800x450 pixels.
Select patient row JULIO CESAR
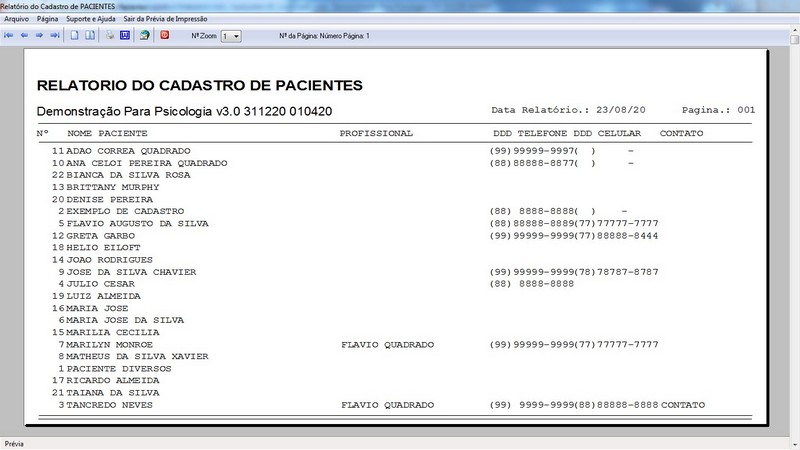coord(316,284)
